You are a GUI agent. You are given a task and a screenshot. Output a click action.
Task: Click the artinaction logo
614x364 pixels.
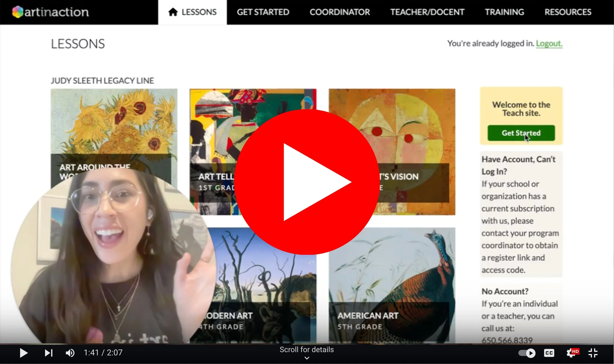click(51, 12)
